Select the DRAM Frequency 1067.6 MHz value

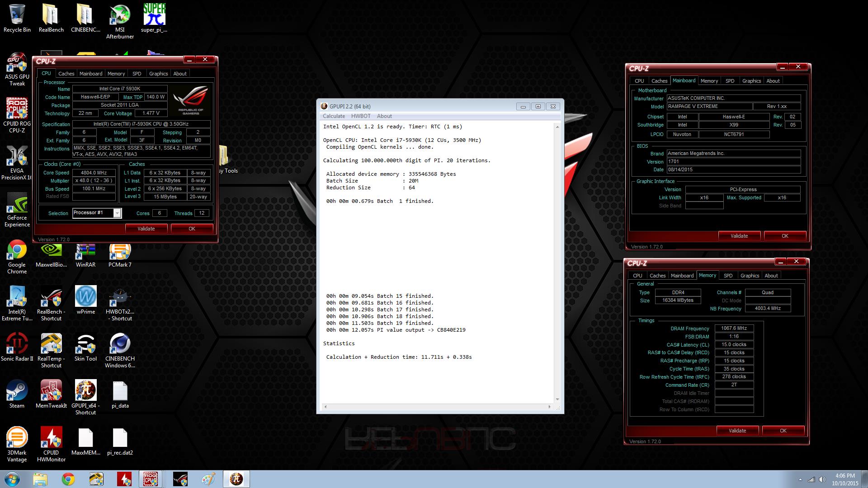click(734, 328)
